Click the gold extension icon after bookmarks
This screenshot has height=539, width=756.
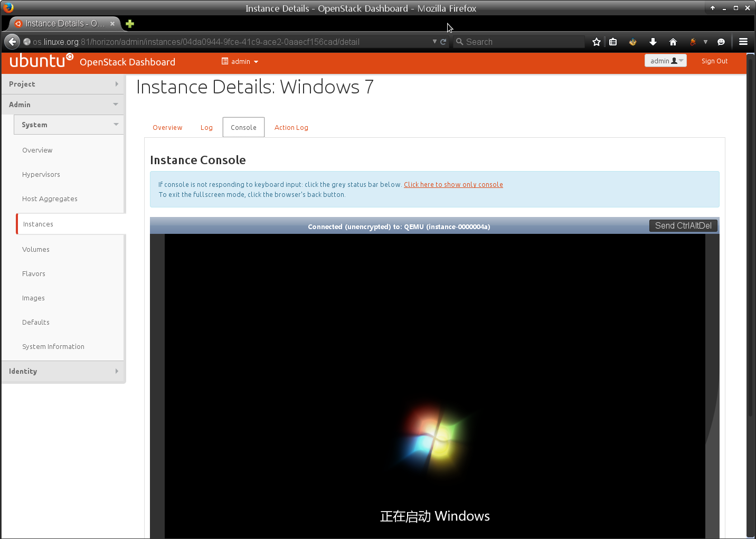point(632,42)
